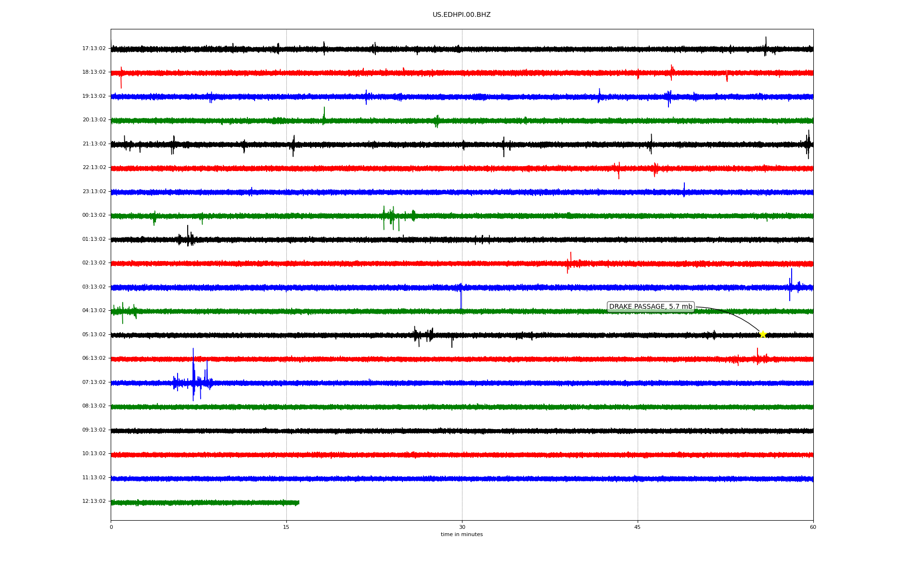Click the yellow star earthquake marker
The width and height of the screenshot is (924, 578).
(x=763, y=334)
